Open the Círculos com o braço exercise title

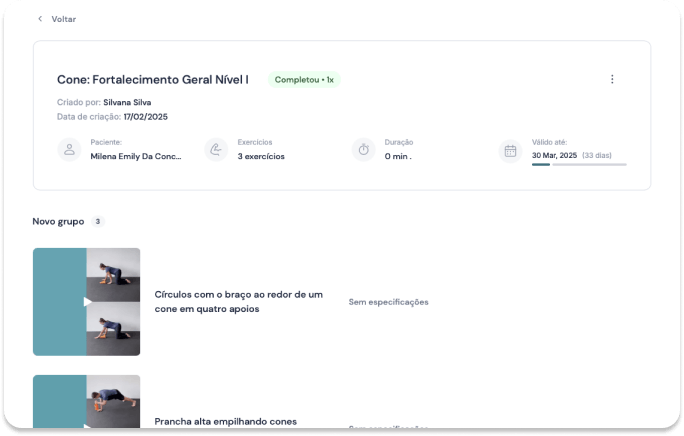[238, 301]
